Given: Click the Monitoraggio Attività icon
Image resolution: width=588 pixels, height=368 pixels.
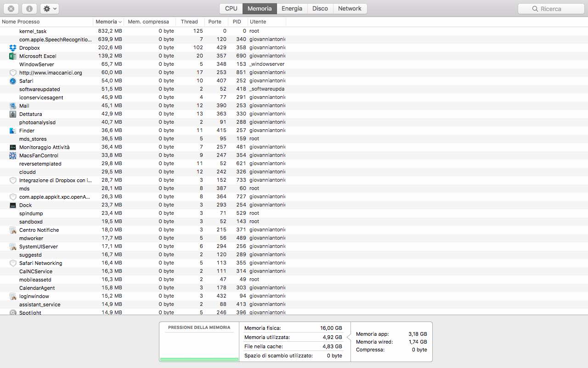Looking at the screenshot, I should coord(13,147).
